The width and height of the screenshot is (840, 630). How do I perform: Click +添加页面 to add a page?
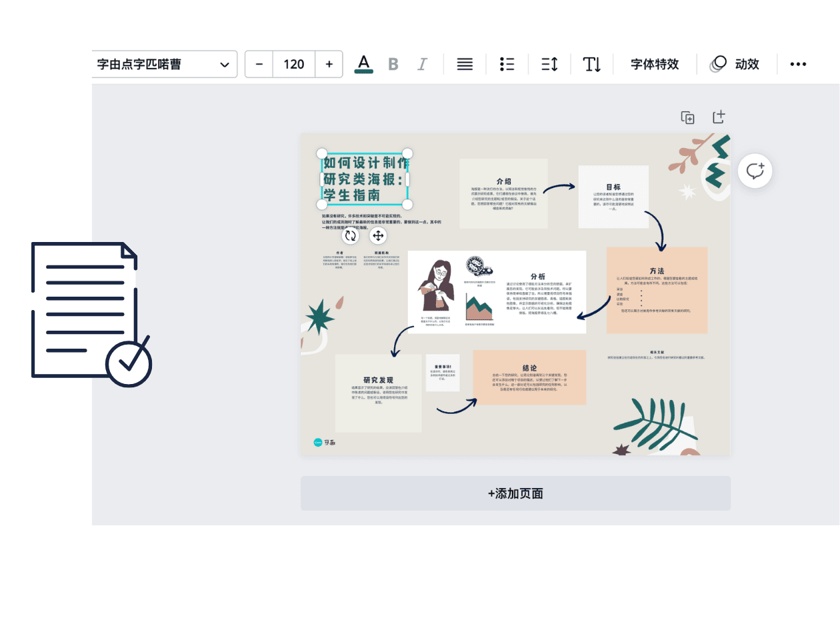tap(515, 493)
